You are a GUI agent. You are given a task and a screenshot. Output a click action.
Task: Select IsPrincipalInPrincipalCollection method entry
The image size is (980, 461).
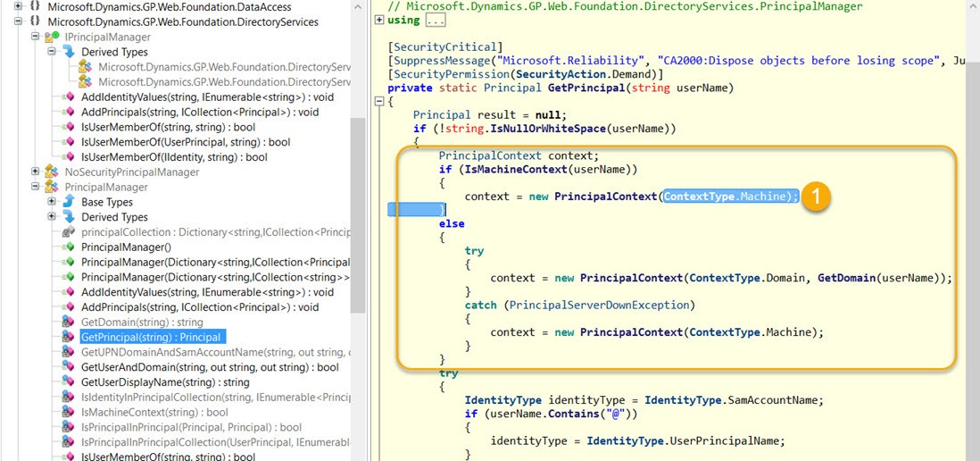[x=216, y=442]
